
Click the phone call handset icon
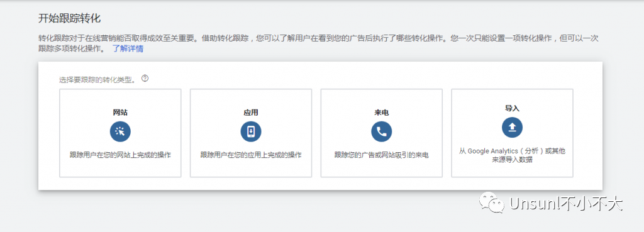click(x=382, y=131)
